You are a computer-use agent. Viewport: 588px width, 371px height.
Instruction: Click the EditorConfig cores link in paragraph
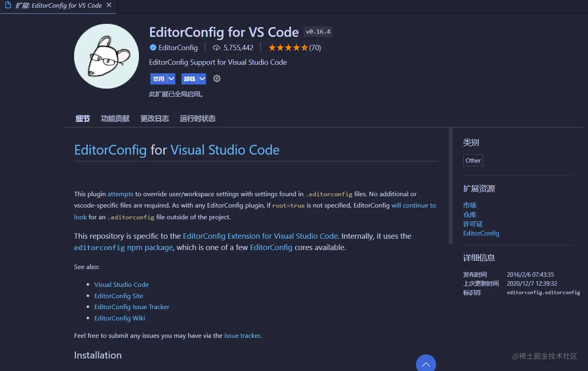pyautogui.click(x=271, y=248)
